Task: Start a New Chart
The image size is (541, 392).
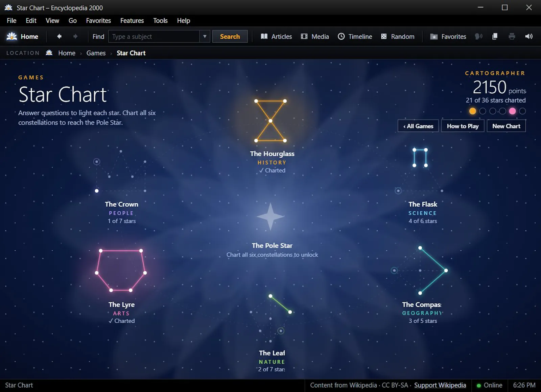Action: pyautogui.click(x=506, y=126)
